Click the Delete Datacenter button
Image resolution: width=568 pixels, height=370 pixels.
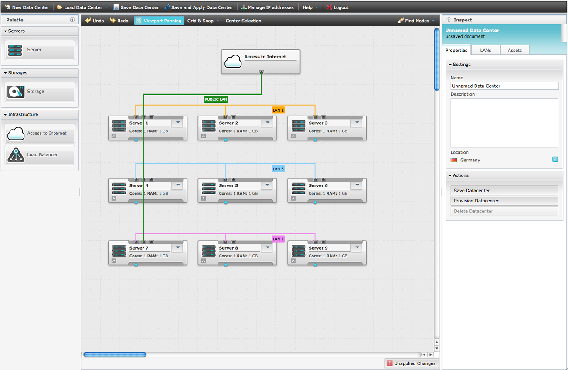[x=504, y=211]
